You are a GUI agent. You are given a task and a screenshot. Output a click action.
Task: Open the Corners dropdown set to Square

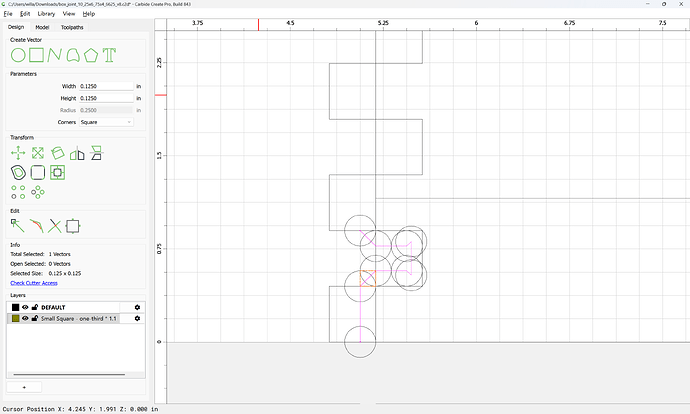pyautogui.click(x=106, y=122)
